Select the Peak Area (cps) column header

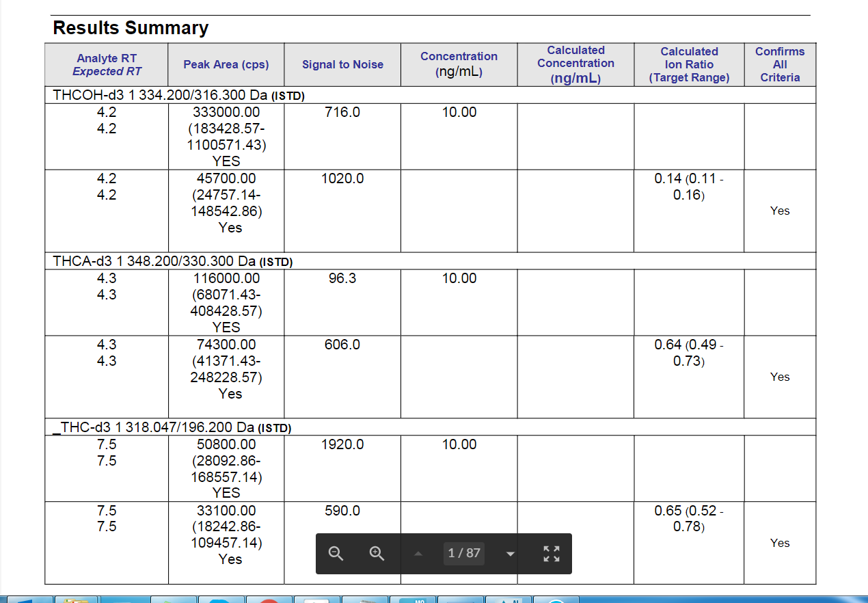226,64
